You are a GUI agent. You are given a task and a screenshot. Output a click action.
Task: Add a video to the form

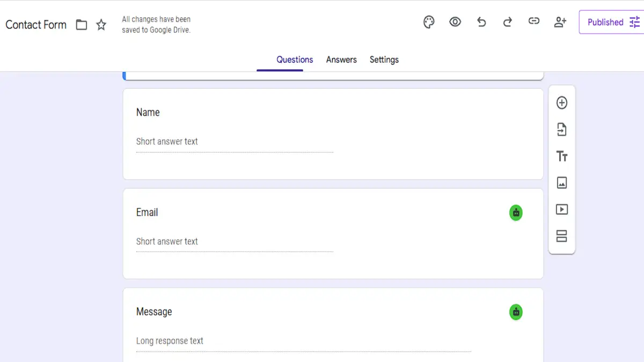pos(562,210)
